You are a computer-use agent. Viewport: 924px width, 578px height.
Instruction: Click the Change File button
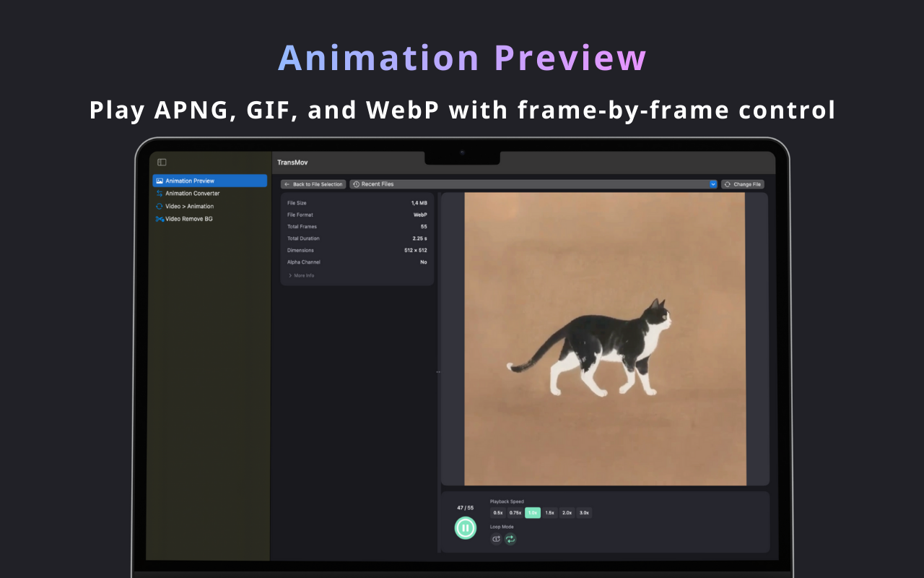click(743, 184)
